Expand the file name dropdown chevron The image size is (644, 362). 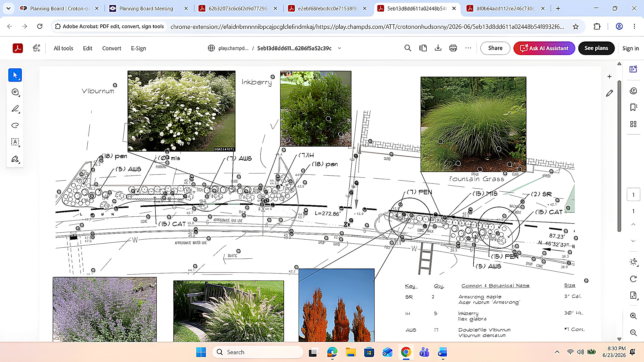pyautogui.click(x=339, y=48)
